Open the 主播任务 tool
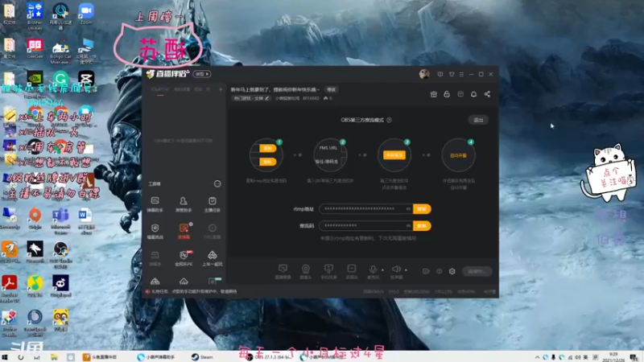The width and height of the screenshot is (644, 362). [212, 204]
